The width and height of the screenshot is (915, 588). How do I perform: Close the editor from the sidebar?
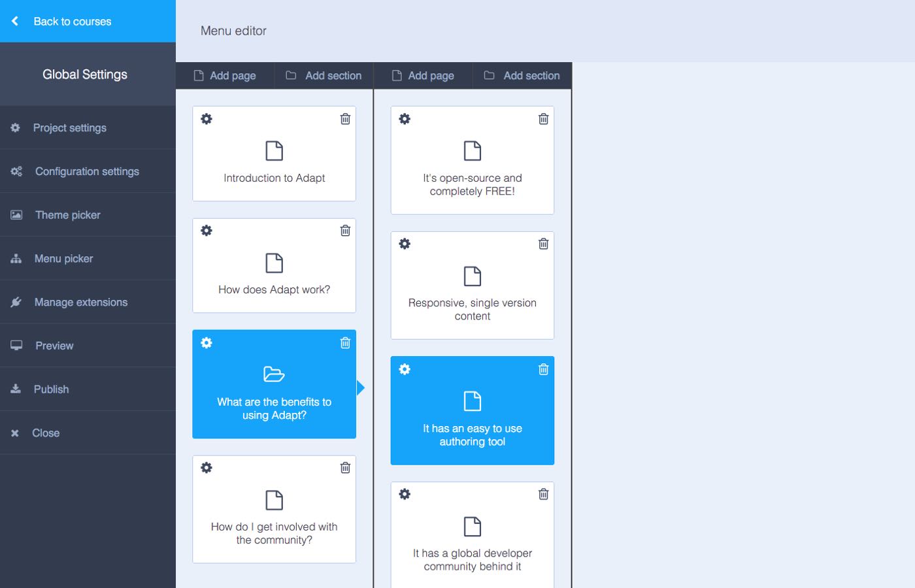pos(88,433)
